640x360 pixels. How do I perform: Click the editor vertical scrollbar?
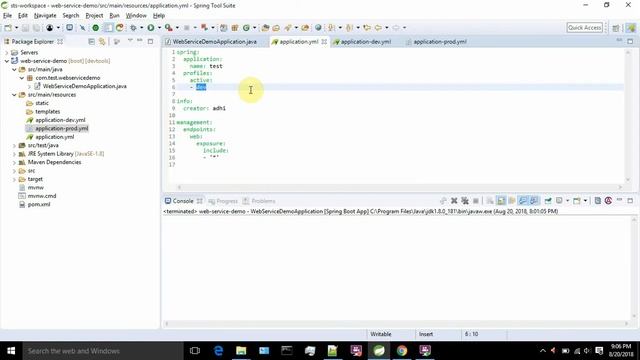coord(628,116)
